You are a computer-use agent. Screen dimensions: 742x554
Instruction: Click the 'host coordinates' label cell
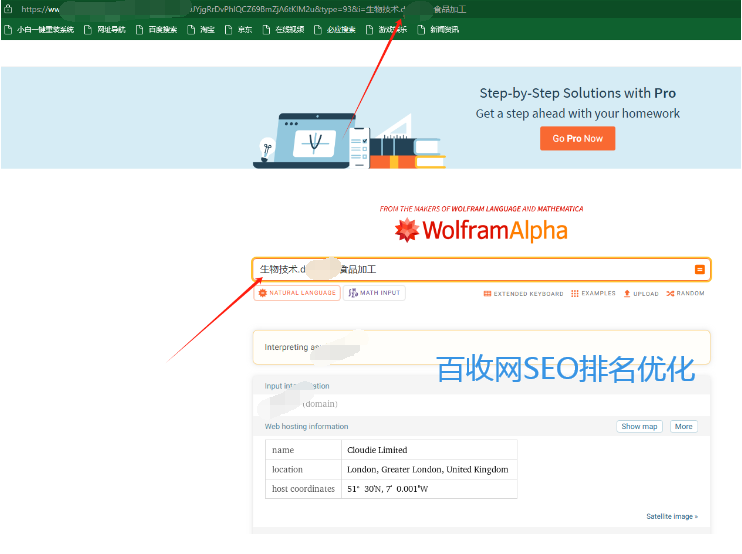[x=303, y=489]
